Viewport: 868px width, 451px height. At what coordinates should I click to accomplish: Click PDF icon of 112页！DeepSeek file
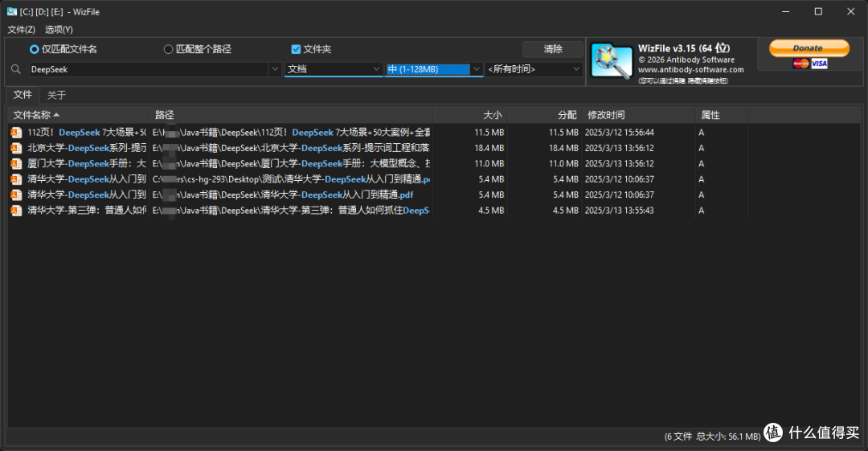click(17, 133)
